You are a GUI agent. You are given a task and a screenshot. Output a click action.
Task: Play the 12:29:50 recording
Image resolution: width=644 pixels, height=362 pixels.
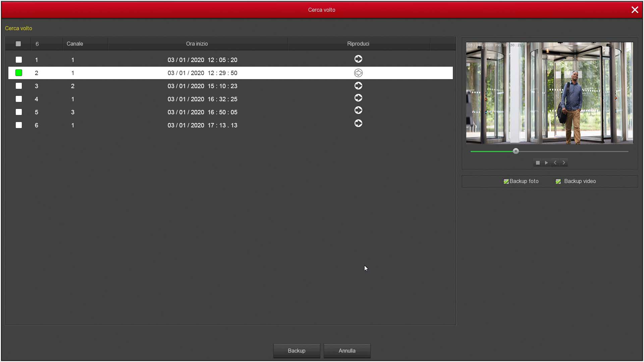pyautogui.click(x=358, y=73)
